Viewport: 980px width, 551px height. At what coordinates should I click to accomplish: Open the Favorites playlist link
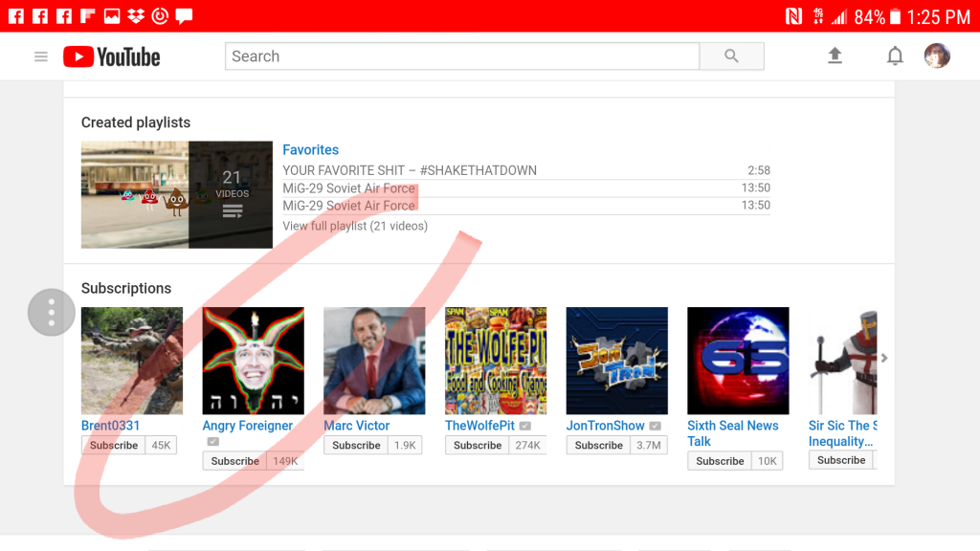point(311,150)
